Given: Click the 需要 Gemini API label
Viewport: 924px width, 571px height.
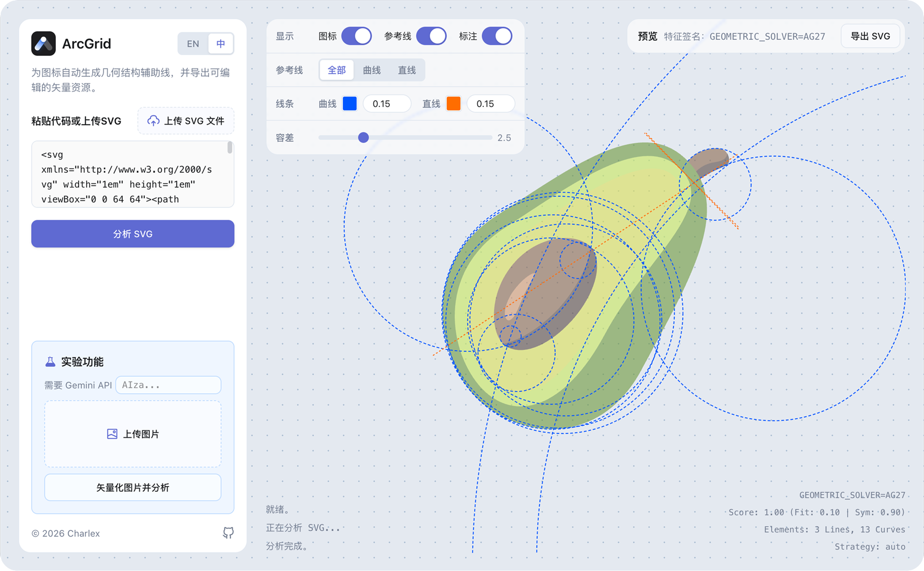Looking at the screenshot, I should [78, 385].
